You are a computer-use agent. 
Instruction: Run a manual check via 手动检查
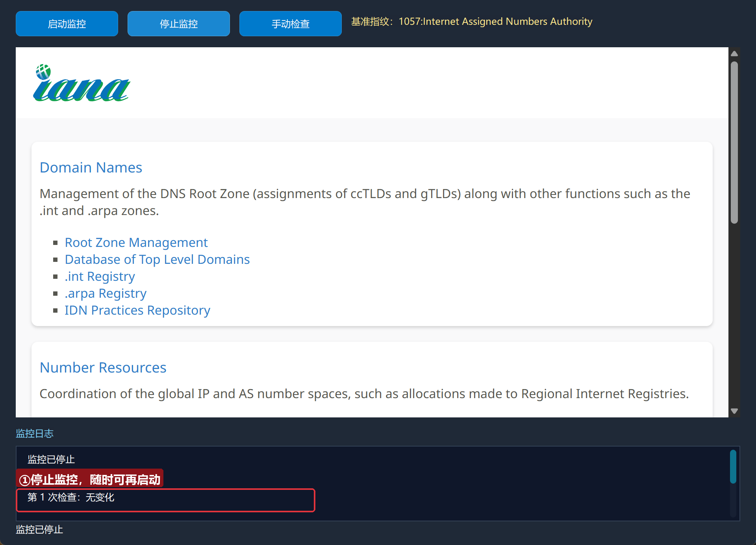291,24
